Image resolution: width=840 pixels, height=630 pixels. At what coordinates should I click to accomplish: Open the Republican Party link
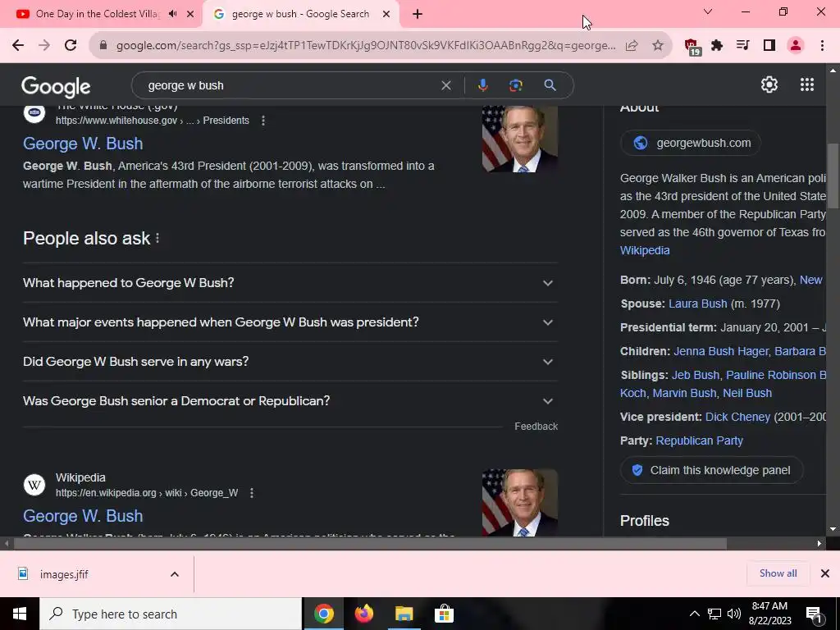pyautogui.click(x=699, y=441)
